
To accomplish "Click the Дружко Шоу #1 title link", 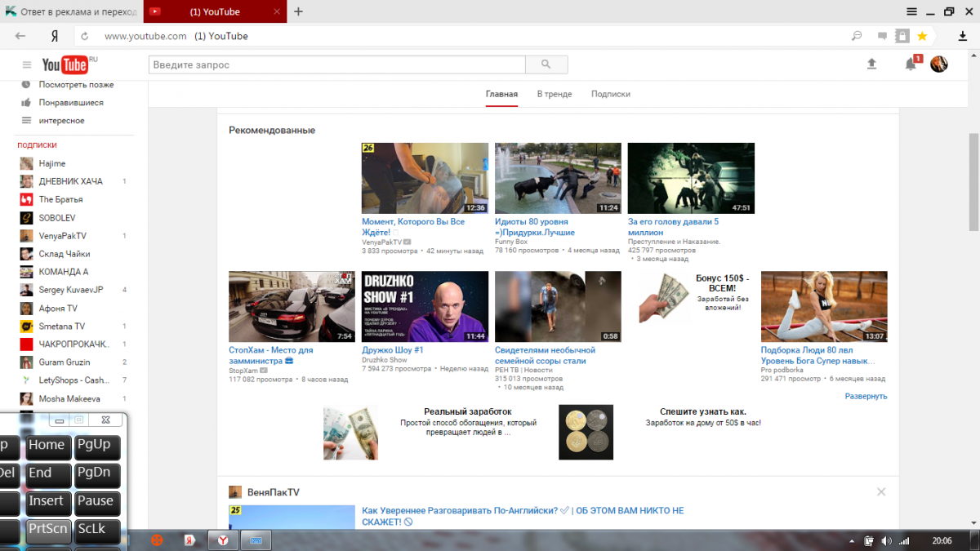I will [393, 350].
